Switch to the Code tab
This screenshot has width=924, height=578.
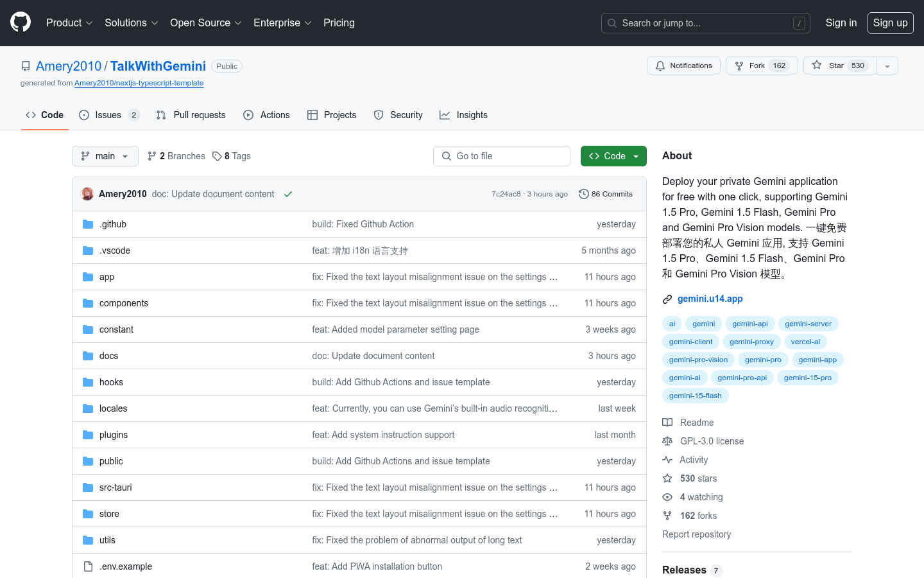tap(44, 115)
